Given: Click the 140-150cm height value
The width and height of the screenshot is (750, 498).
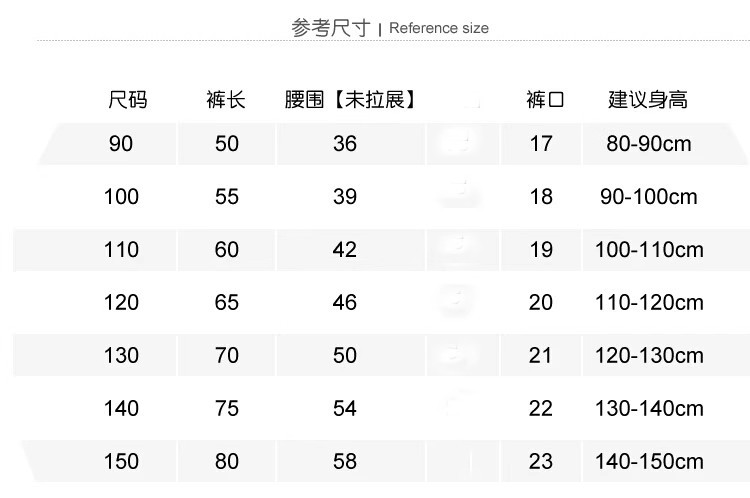Looking at the screenshot, I should pyautogui.click(x=648, y=461).
